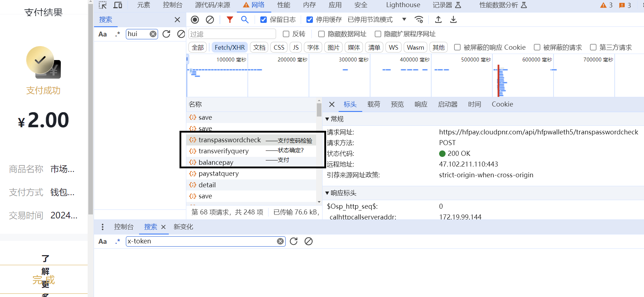
Task: Toggle the preserve log checkbox
Action: (x=264, y=20)
